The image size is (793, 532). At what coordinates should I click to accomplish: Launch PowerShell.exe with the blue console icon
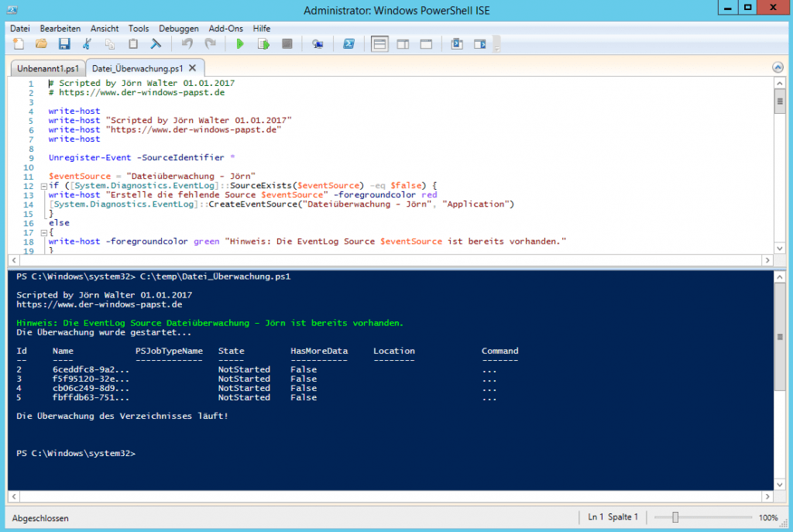click(348, 44)
